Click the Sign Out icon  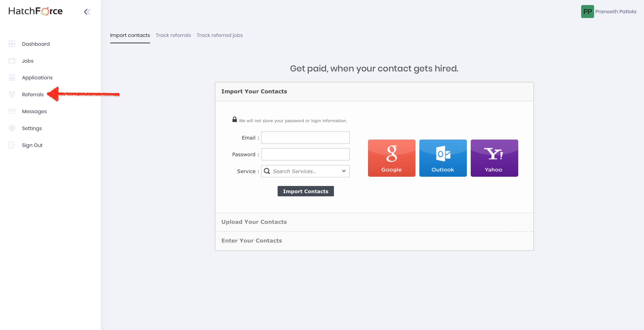12,145
